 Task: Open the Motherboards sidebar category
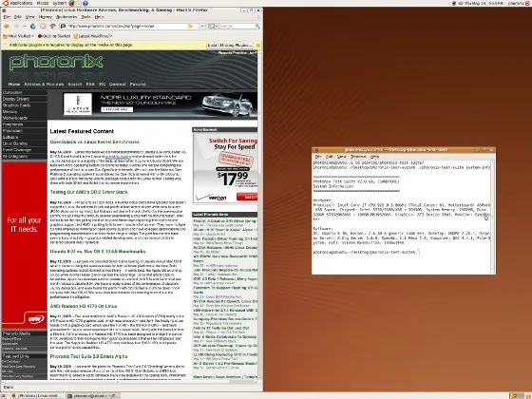(15, 118)
